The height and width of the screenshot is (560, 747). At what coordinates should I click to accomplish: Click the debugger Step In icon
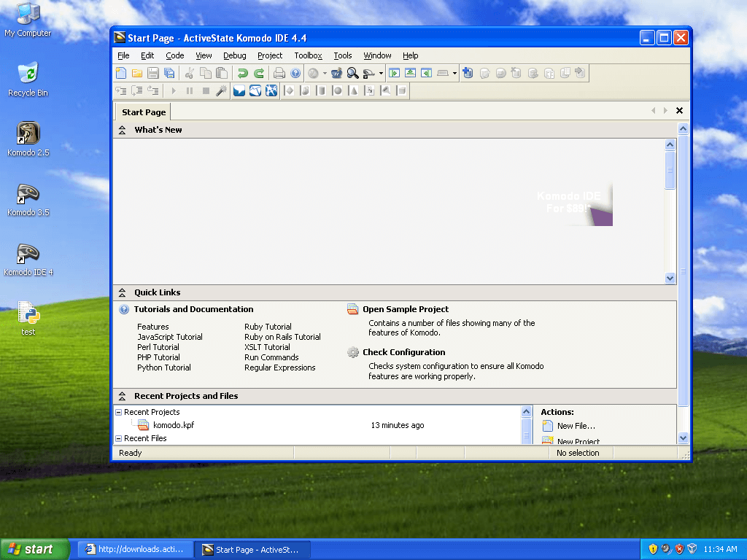[x=121, y=90]
